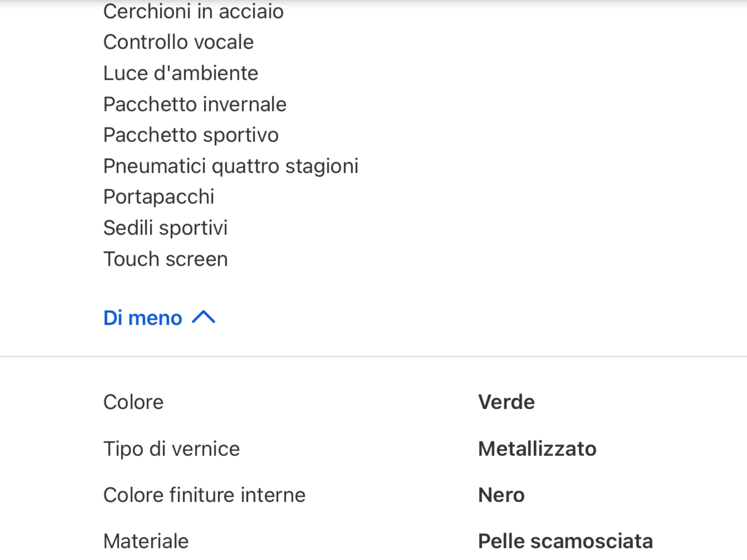Click the 'Colore' specification label
Image resolution: width=747 pixels, height=560 pixels.
(x=133, y=402)
